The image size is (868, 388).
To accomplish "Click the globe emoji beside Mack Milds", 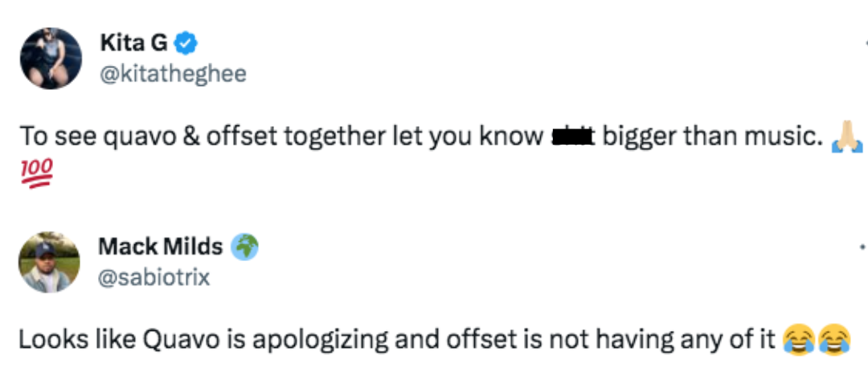I will [x=244, y=247].
